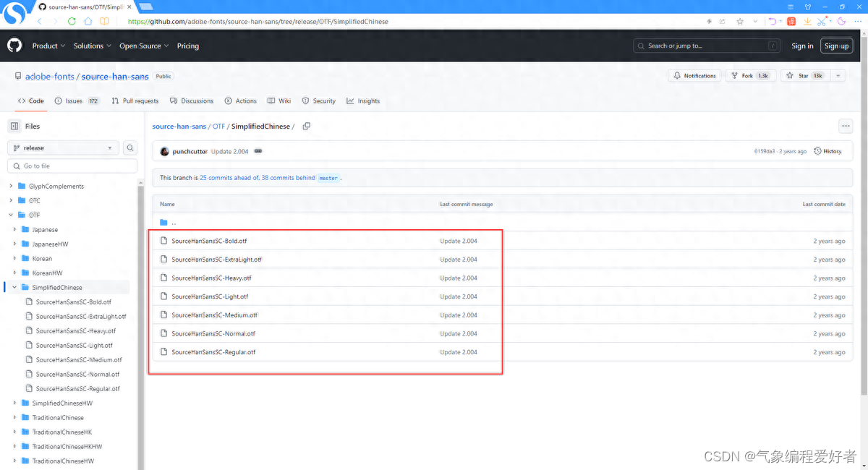868x470 pixels.
Task: Open the dropdown arrow beside Star button
Action: [838, 76]
